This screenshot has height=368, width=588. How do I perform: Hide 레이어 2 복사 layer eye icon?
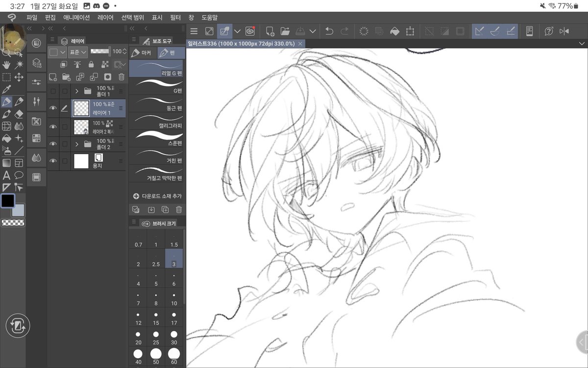(53, 127)
